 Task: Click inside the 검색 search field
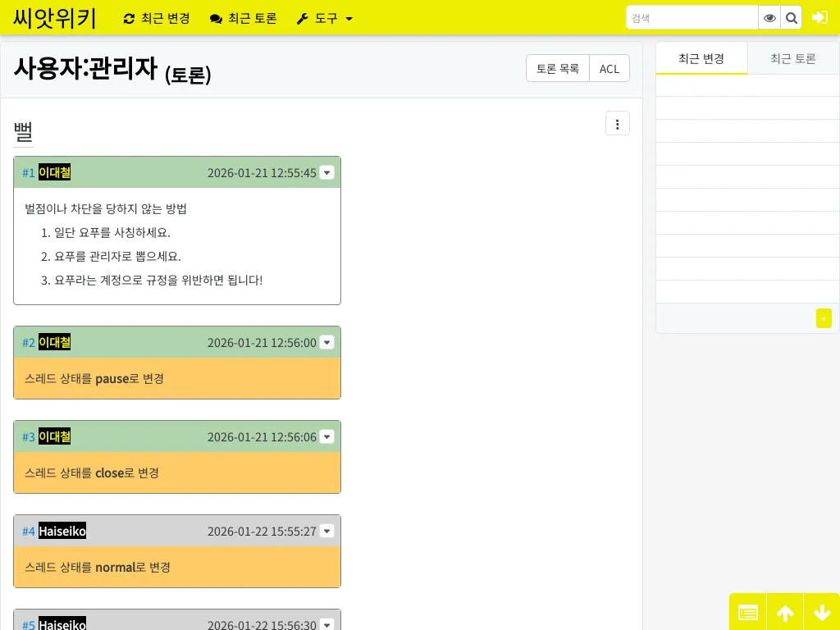[692, 17]
